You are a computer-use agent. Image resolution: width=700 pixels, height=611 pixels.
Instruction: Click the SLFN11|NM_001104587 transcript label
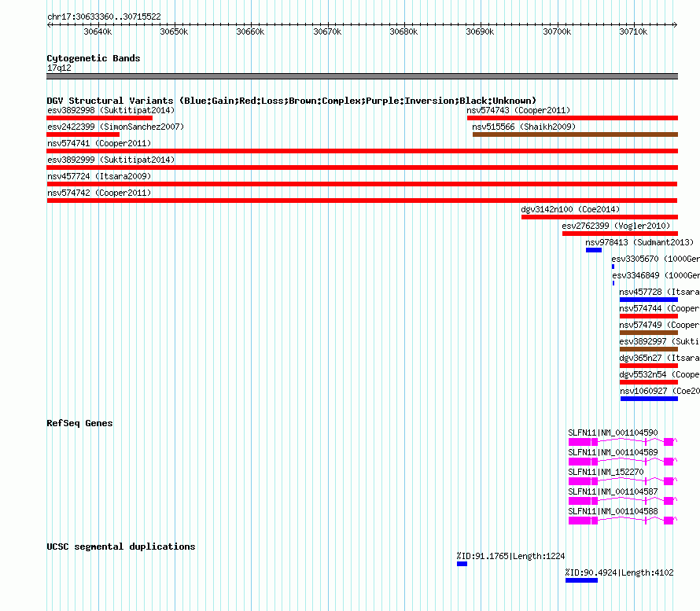(x=613, y=491)
